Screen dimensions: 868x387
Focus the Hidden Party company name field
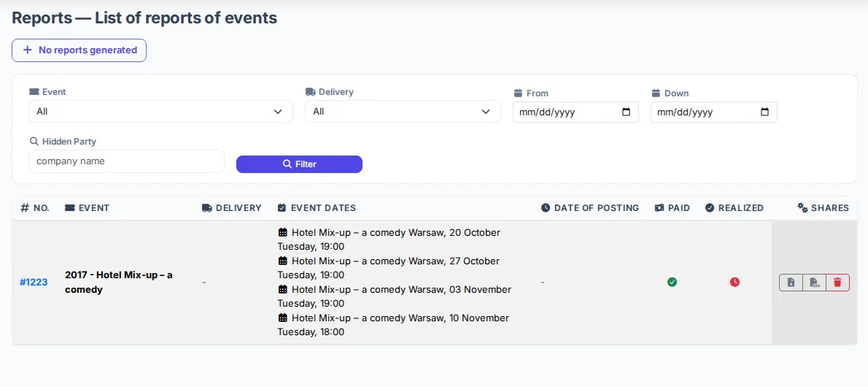click(x=127, y=161)
